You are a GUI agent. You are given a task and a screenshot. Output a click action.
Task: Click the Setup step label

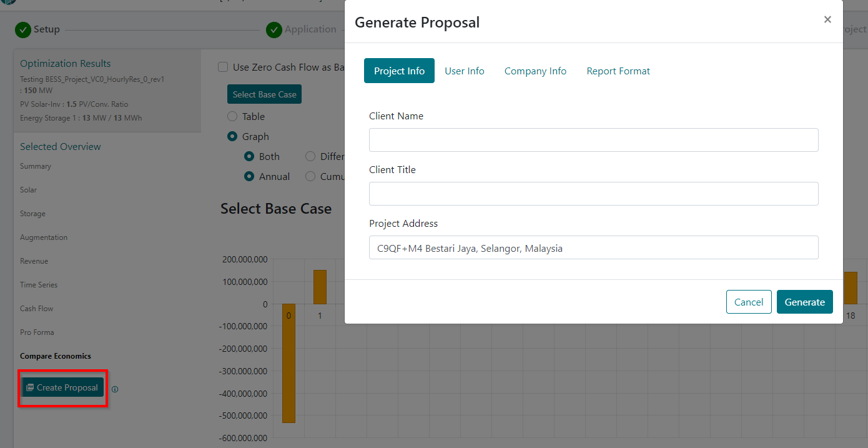tap(46, 29)
